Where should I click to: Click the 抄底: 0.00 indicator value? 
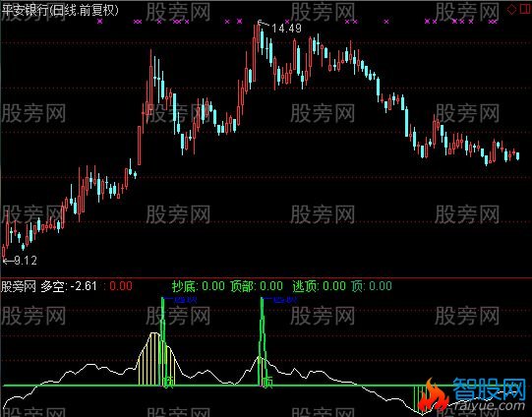[198, 286]
